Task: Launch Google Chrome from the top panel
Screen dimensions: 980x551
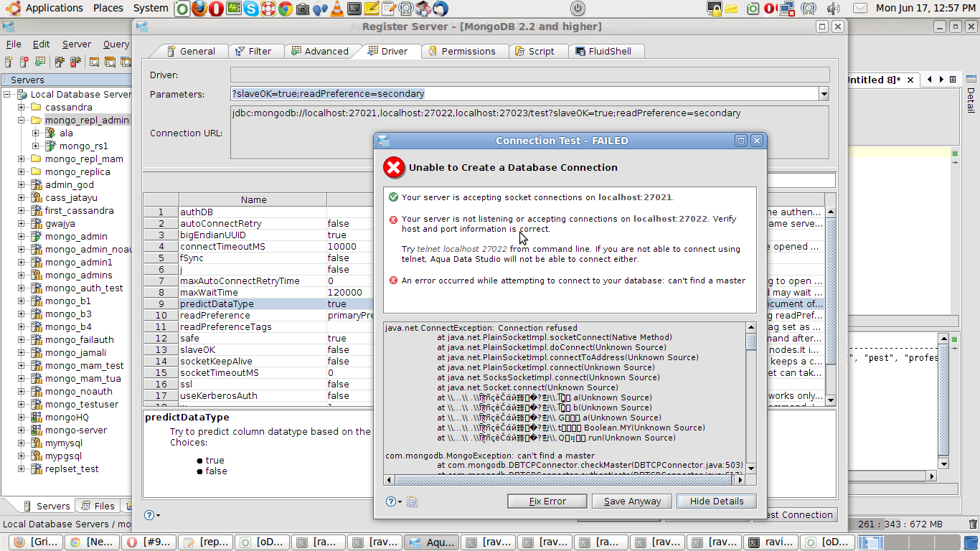Action: [285, 9]
